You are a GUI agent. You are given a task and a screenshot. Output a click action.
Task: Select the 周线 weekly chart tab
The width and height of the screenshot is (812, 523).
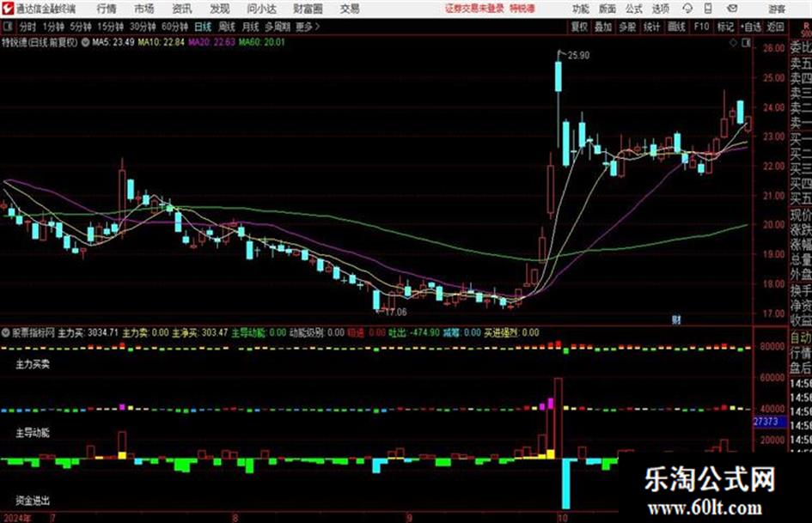[226, 27]
